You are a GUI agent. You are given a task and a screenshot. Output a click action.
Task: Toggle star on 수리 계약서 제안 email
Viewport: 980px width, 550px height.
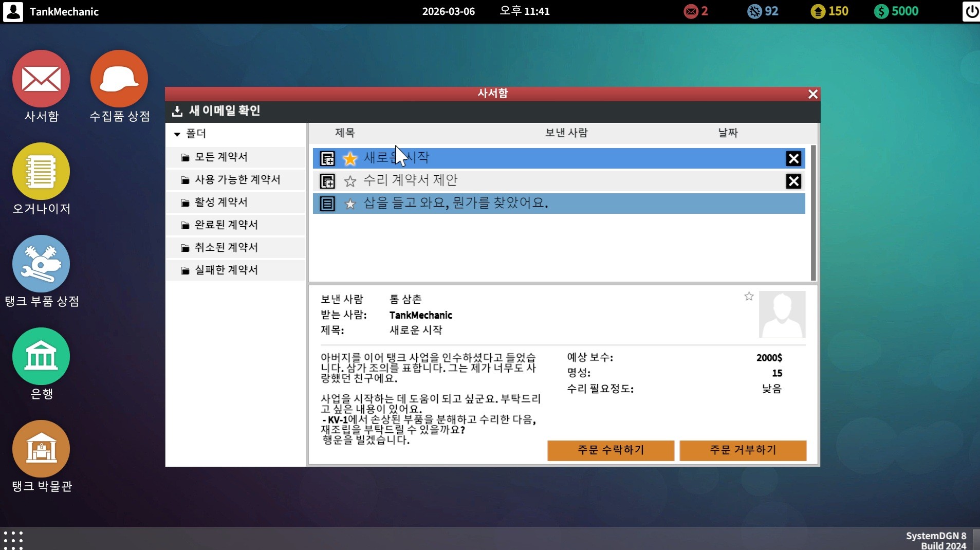[350, 181]
